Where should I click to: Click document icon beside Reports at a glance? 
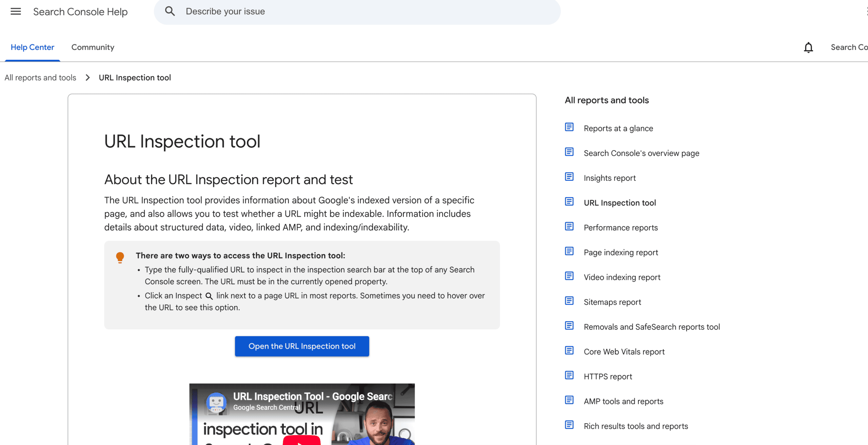tap(569, 127)
